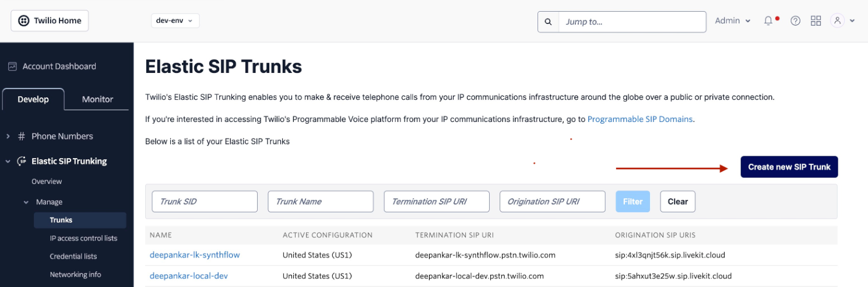
Task: Open the products grid icon
Action: (x=816, y=21)
